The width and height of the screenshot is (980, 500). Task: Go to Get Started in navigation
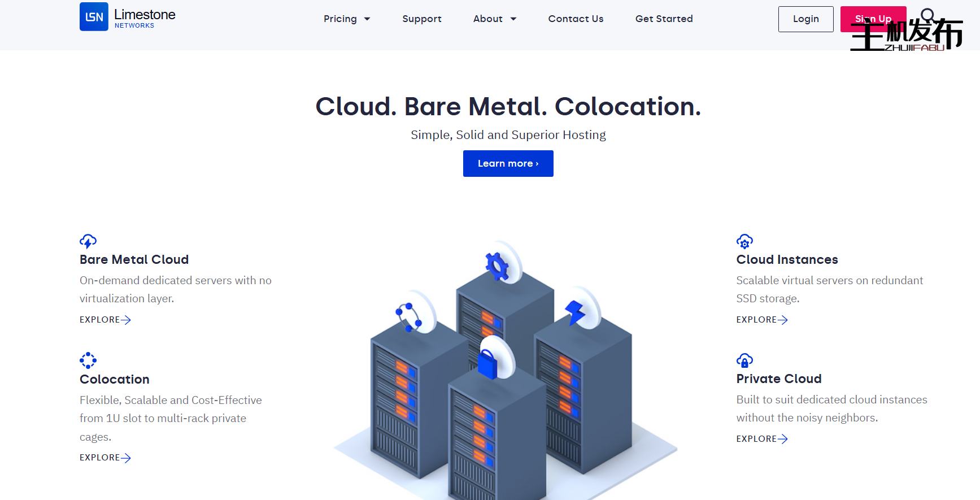tap(664, 19)
